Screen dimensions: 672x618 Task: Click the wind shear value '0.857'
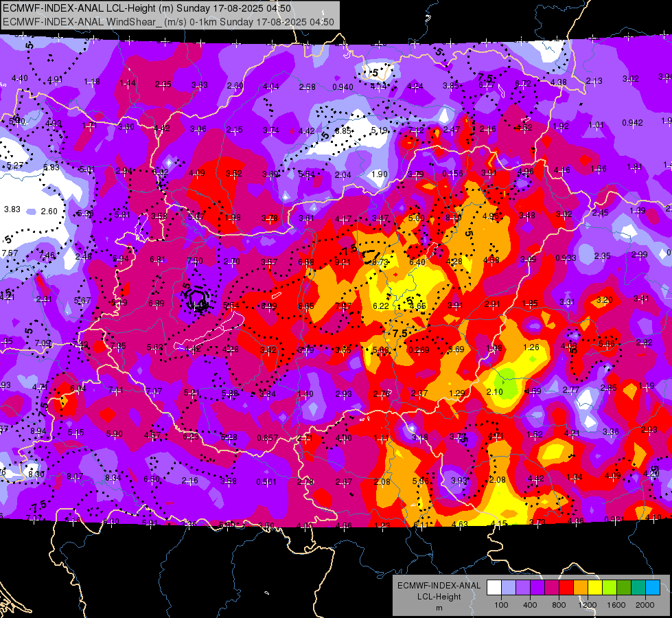point(268,438)
